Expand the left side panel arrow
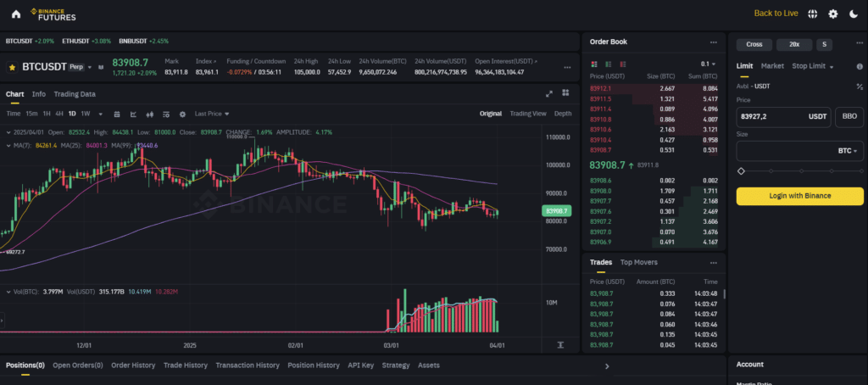868x385 pixels. tap(2, 320)
